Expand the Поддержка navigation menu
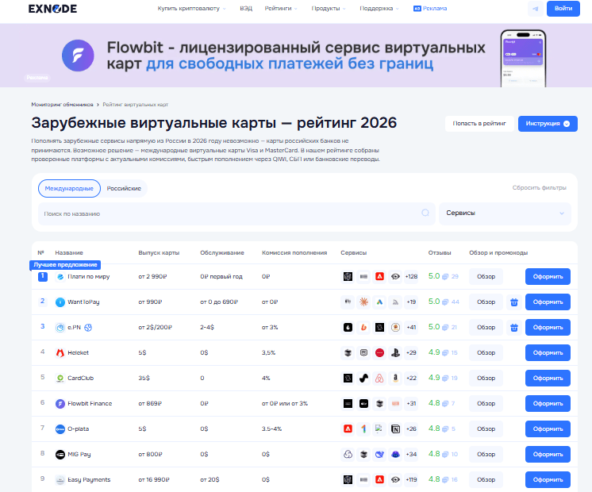Image resolution: width=592 pixels, height=492 pixels. pyautogui.click(x=379, y=8)
